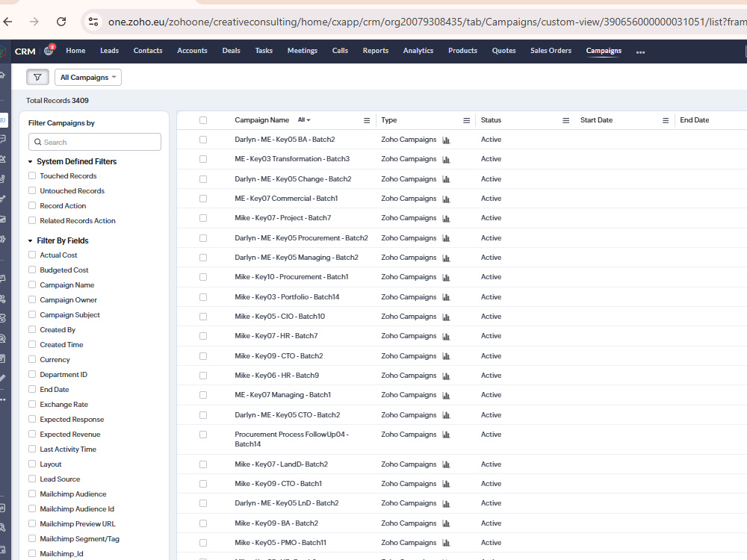
Task: Tick the Lead Source filter checkbox
Action: tap(32, 479)
